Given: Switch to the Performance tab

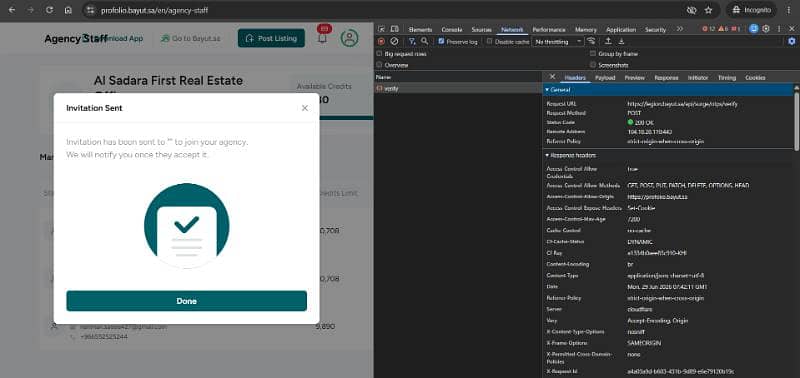Looking at the screenshot, I should [549, 30].
